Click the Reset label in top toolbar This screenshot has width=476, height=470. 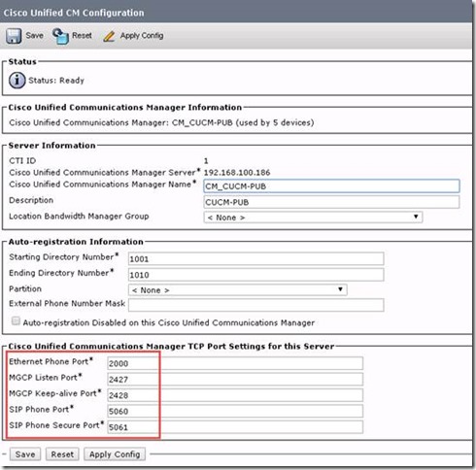(82, 35)
